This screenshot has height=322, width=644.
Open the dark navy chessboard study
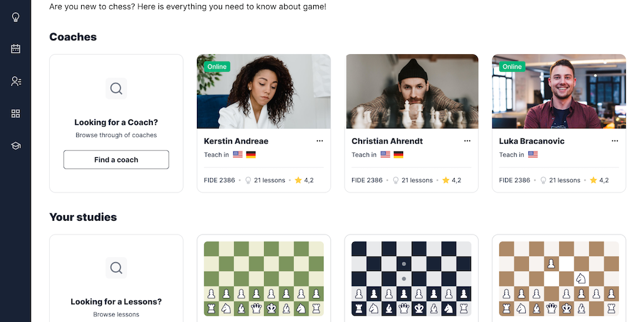(x=411, y=279)
